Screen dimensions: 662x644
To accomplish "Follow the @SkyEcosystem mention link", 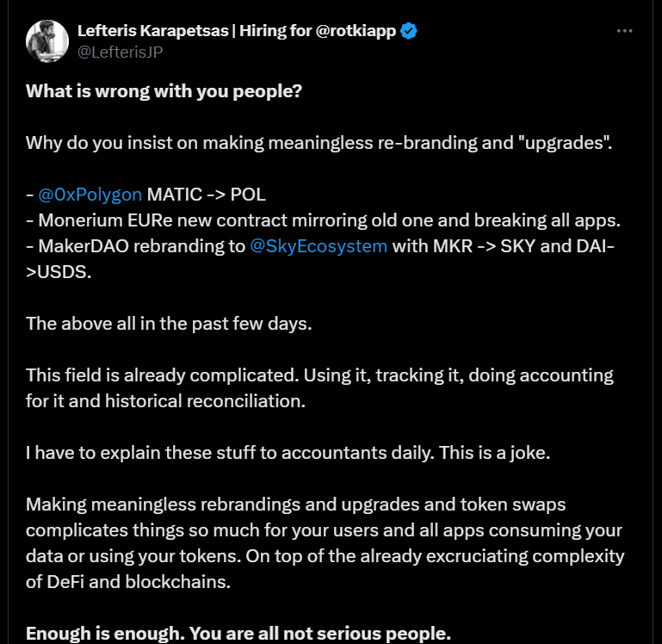I will (319, 246).
